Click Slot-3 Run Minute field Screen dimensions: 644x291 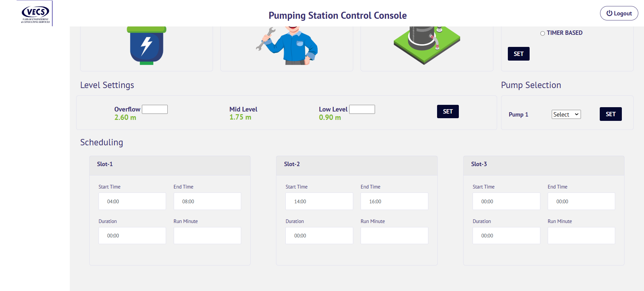pyautogui.click(x=581, y=236)
